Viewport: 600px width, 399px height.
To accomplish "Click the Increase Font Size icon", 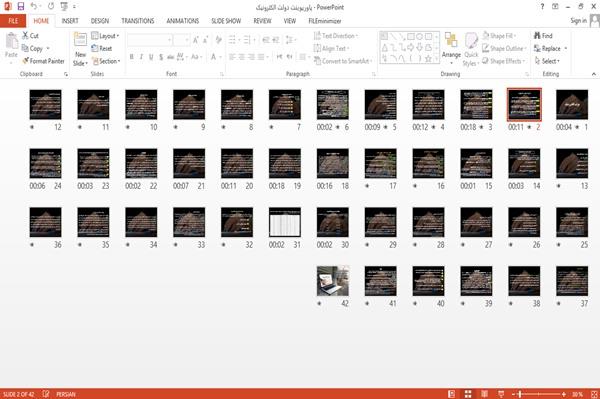I will point(196,40).
